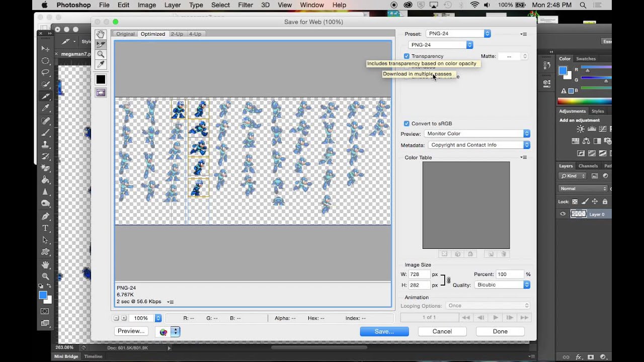Viewport: 644px width, 362px height.
Task: Select the Zoom tool in Save for Web dialog
Action: tap(101, 54)
